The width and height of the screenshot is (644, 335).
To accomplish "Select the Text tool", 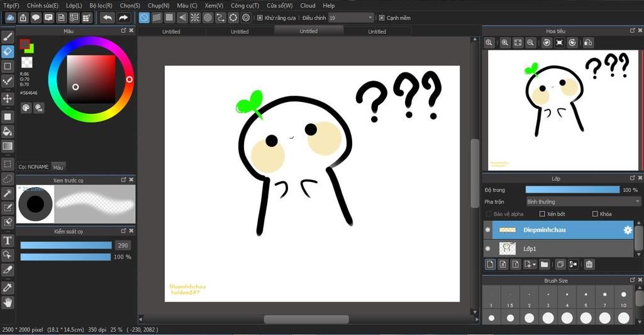I will [x=8, y=241].
